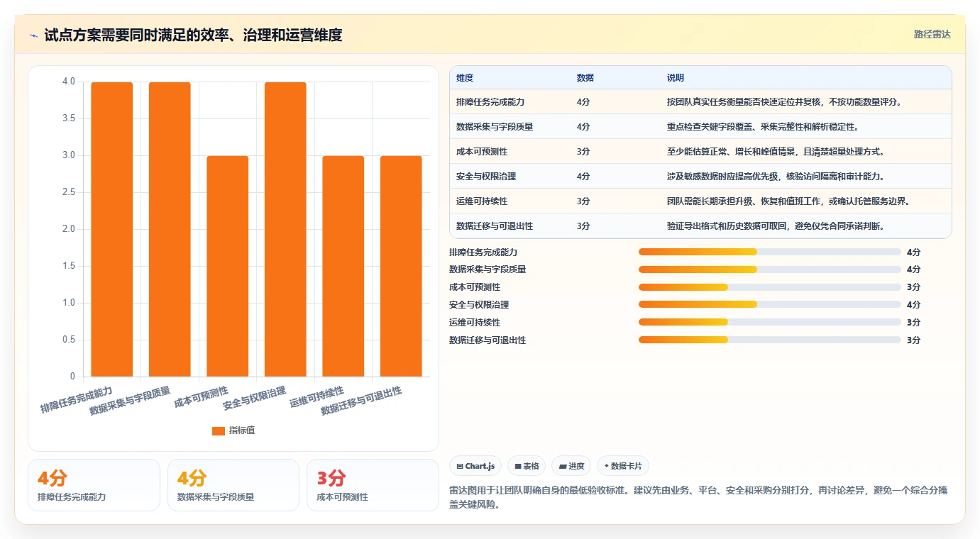Click description starting 至少能估算正常
The image size is (980, 539).
[776, 152]
